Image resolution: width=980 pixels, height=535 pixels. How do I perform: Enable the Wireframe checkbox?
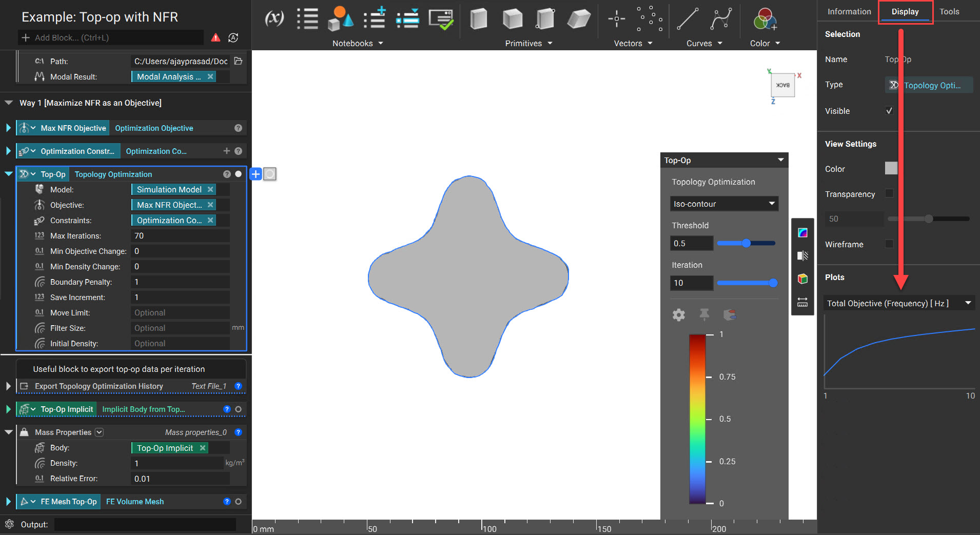coord(889,244)
